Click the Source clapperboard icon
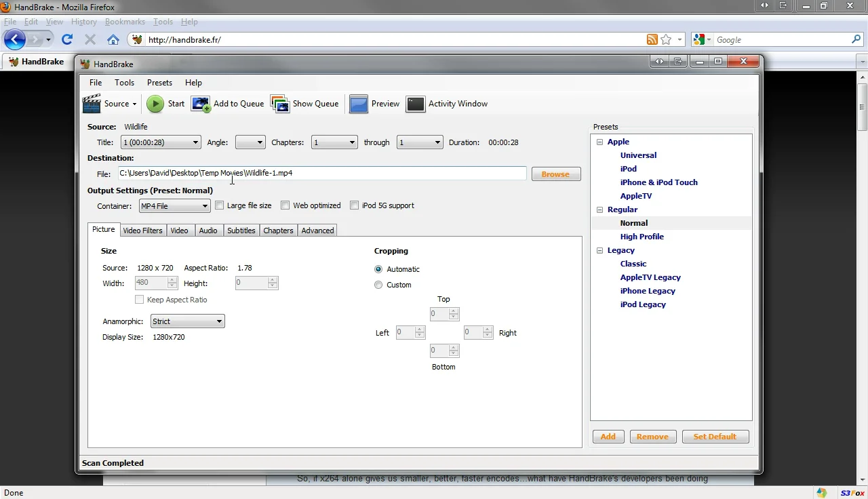 pyautogui.click(x=92, y=104)
